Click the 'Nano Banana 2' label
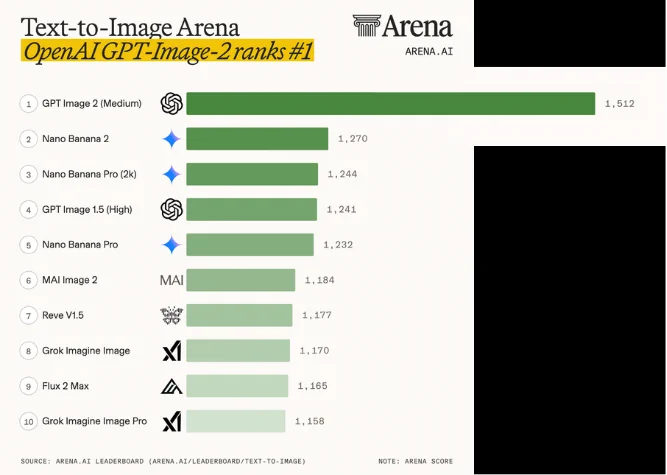Viewport: 667px width, 475px height. click(x=75, y=139)
